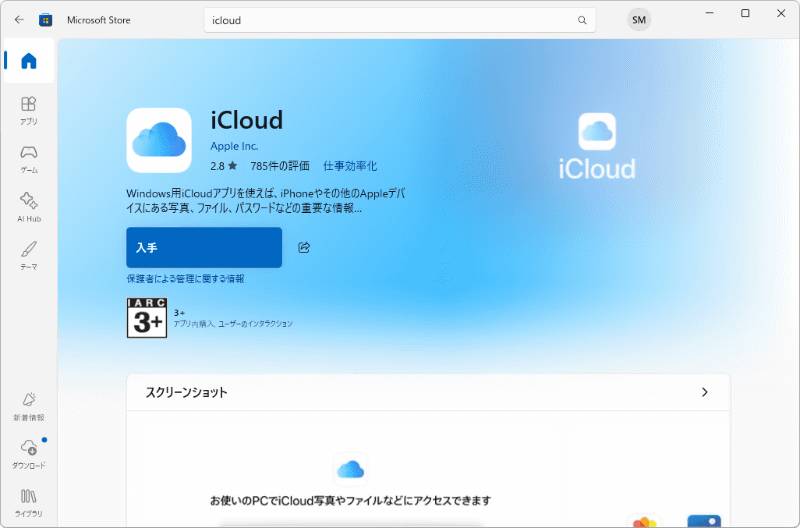Click the アプリ内購入 rating details text
Viewport: 800px width, 528px height.
(233, 324)
